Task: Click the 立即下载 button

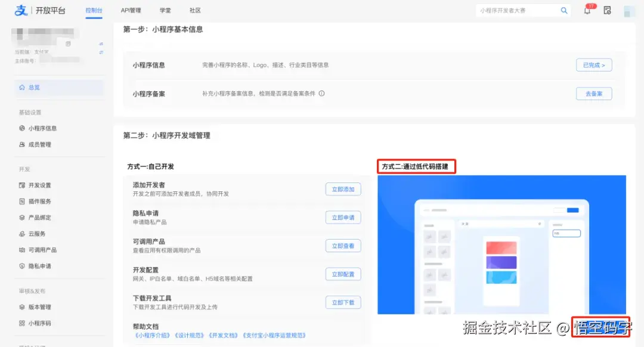Action: click(343, 303)
